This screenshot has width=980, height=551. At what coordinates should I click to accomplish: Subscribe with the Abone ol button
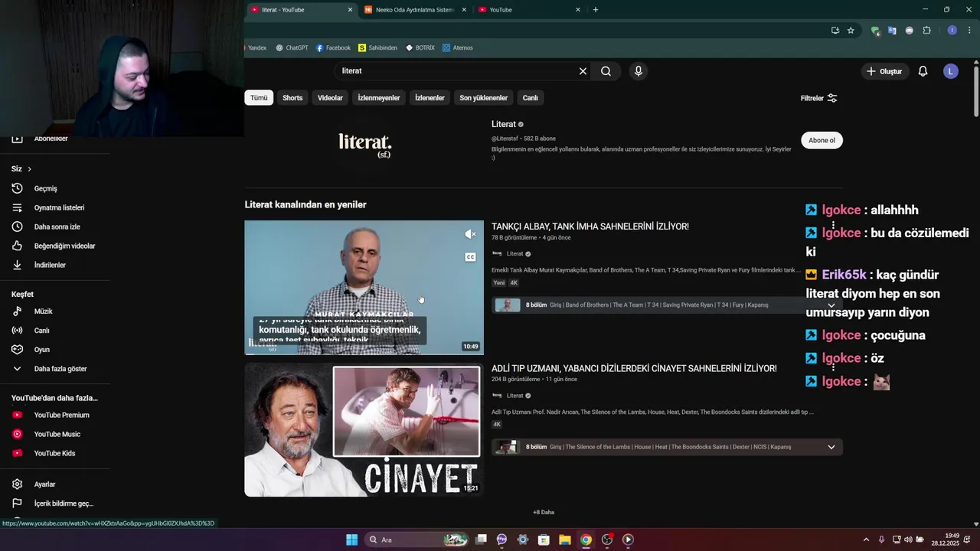coord(822,140)
